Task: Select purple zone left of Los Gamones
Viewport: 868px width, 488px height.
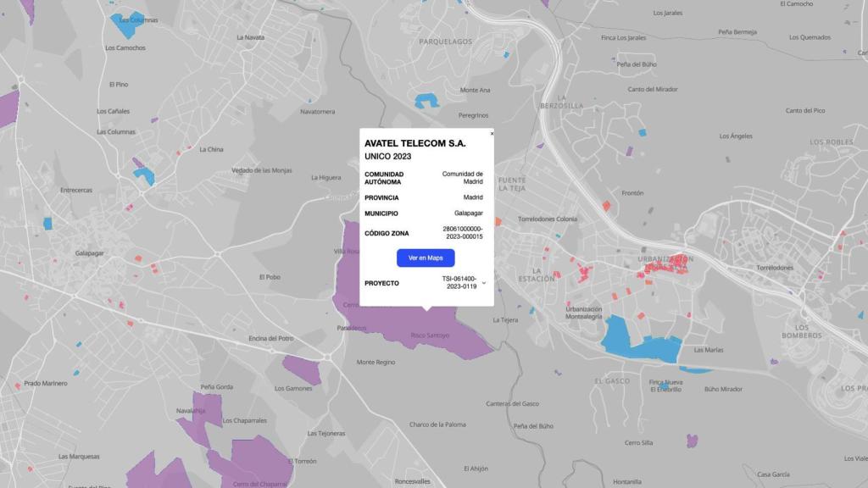Action: [x=300, y=370]
